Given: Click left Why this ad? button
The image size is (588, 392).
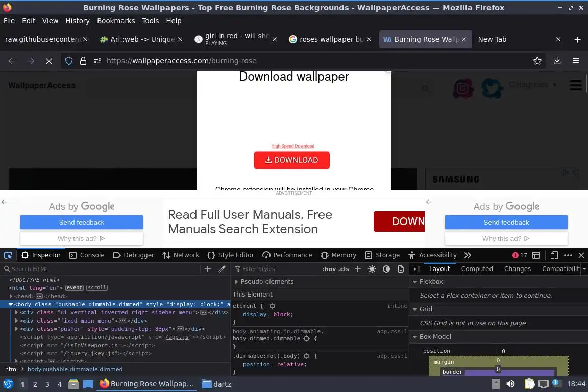Looking at the screenshot, I should pos(81,238).
